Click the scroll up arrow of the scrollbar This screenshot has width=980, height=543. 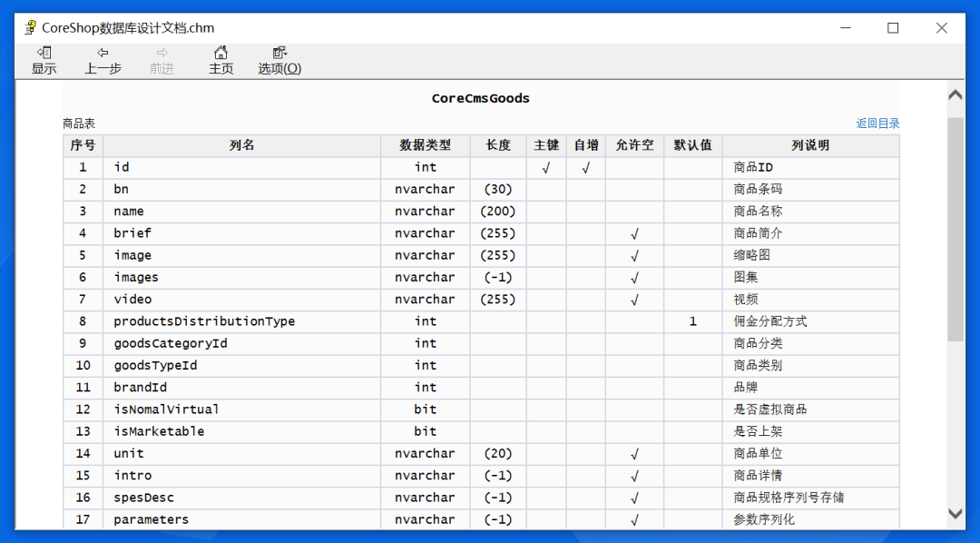955,95
